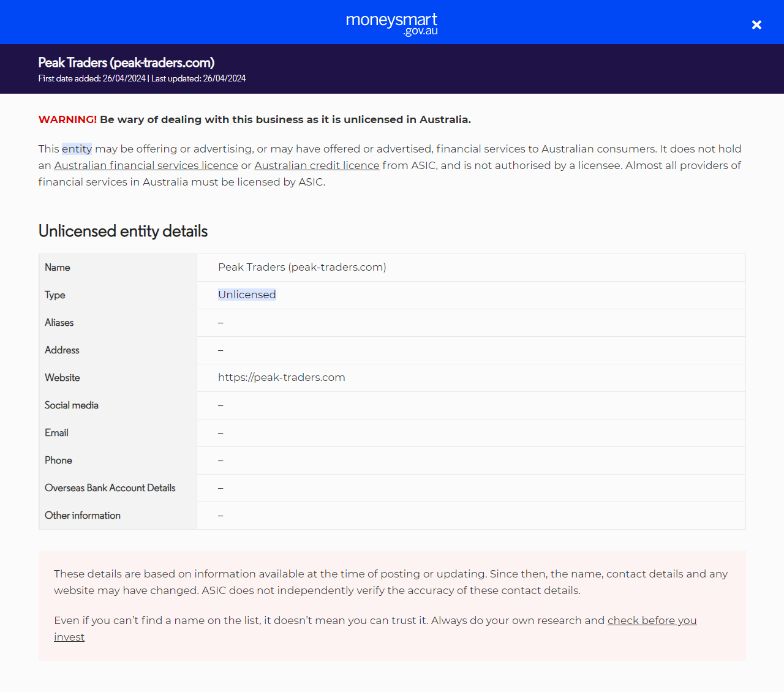Click the 'Unlicensed entity details' heading
Screen dimensions: 784x692
[123, 231]
